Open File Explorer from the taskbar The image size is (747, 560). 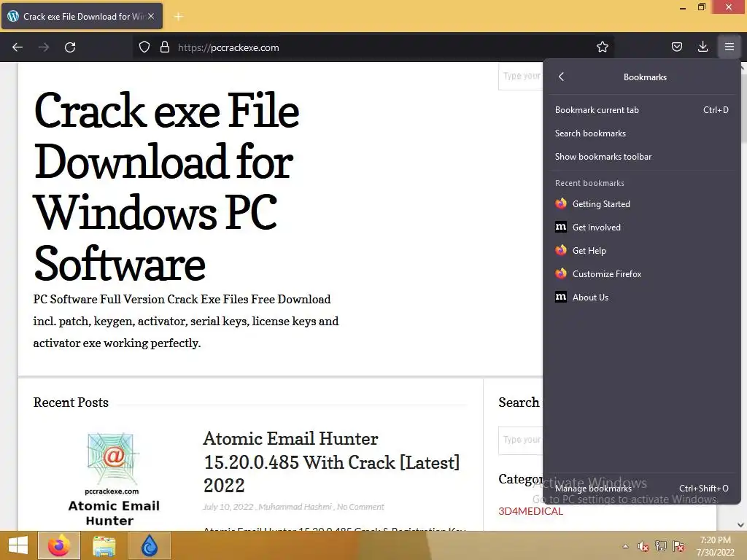tap(104, 545)
